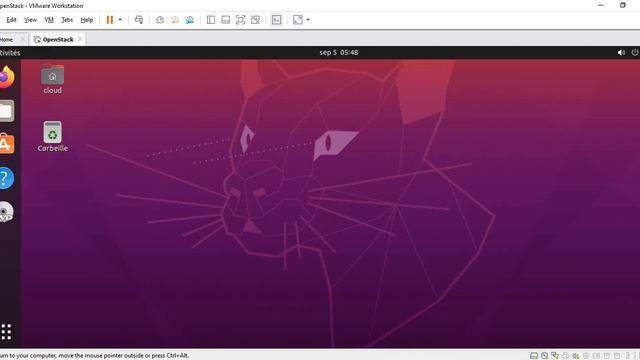Show console view toolbar icon

pos(276,20)
